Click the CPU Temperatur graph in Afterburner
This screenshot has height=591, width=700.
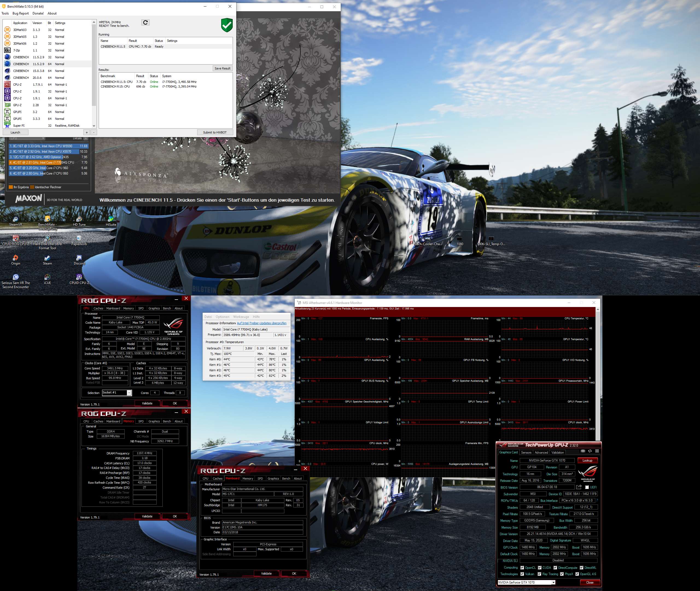545,328
